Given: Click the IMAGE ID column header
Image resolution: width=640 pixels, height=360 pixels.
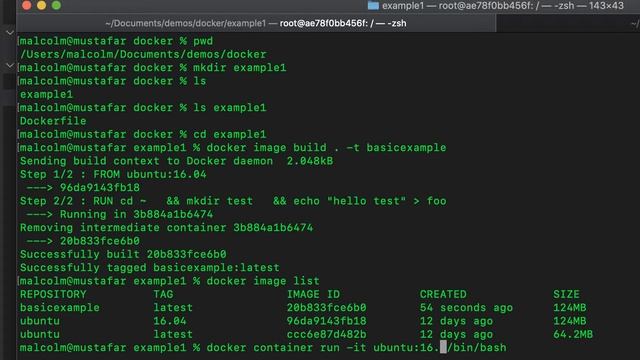Looking at the screenshot, I should (313, 294).
